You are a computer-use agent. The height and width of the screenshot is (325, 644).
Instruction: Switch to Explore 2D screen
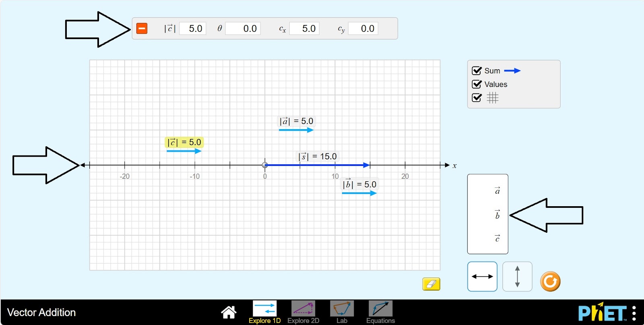303,312
